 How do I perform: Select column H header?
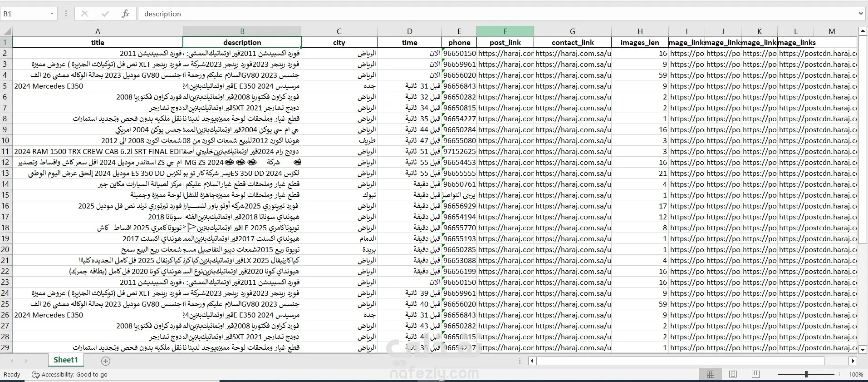click(x=640, y=31)
